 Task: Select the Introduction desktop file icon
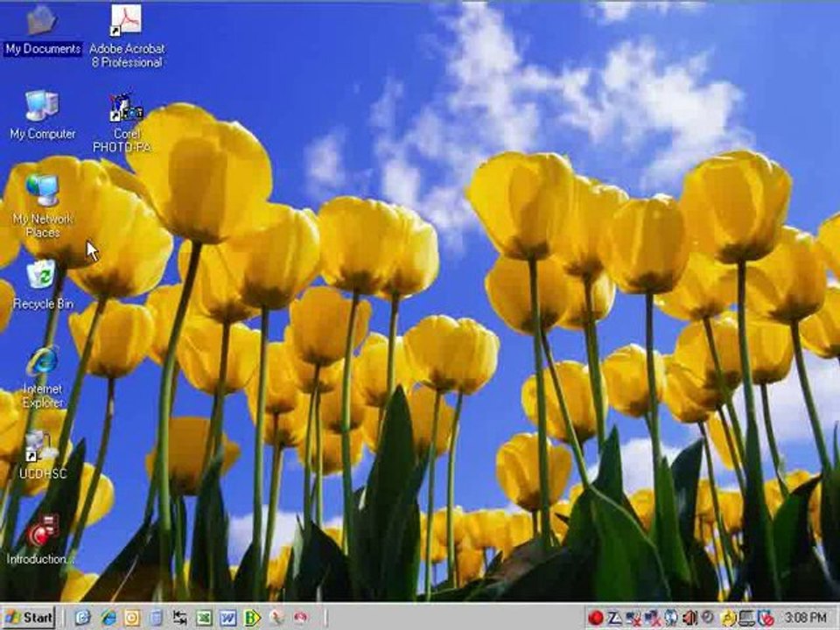coord(41,540)
